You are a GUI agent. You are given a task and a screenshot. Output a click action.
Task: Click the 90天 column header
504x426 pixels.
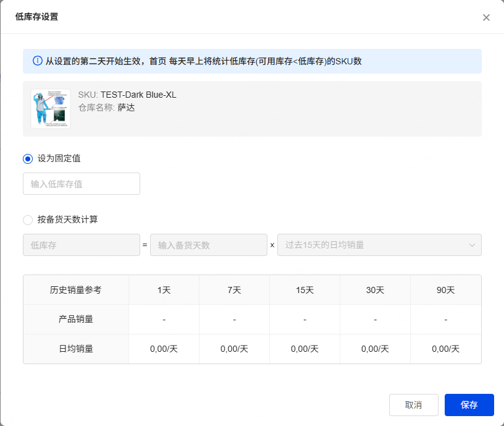click(446, 290)
